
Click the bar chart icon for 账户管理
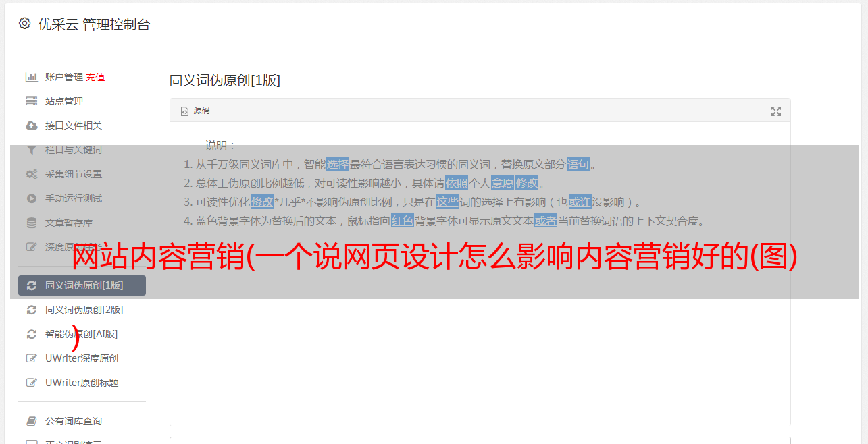pos(31,77)
